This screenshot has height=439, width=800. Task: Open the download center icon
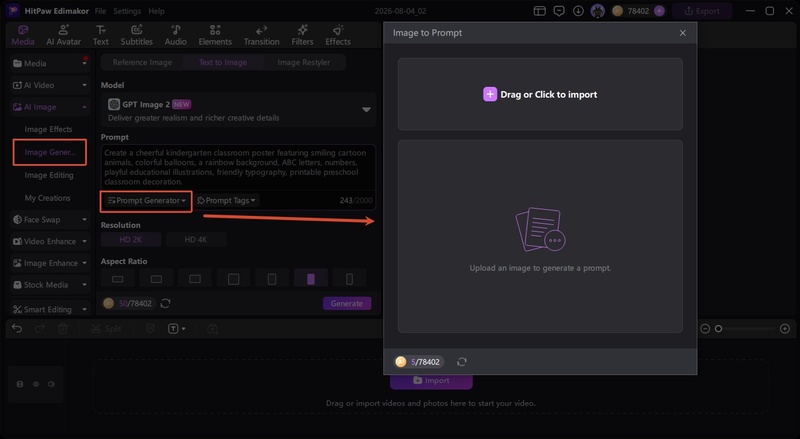[x=578, y=11]
